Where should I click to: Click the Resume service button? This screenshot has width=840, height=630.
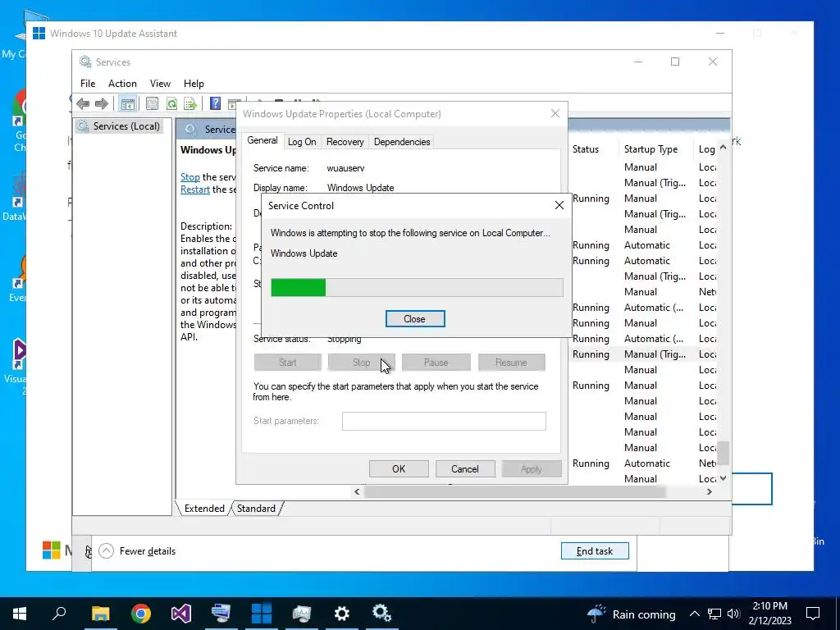click(x=511, y=363)
